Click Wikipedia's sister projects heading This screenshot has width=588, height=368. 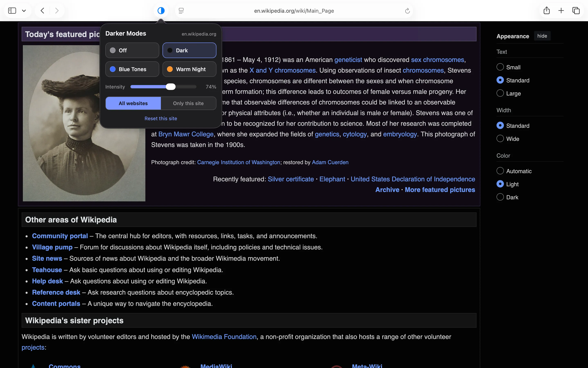74,321
